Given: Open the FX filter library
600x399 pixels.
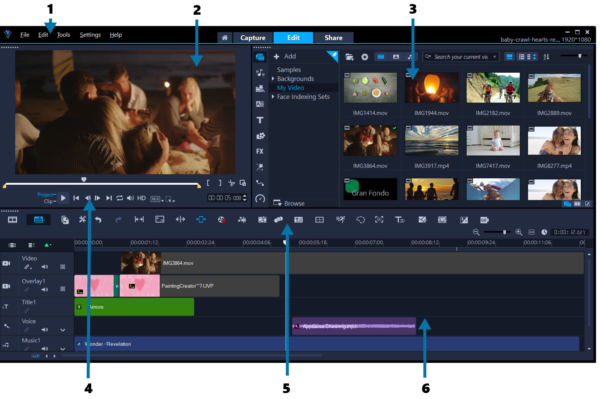Looking at the screenshot, I should pos(260,151).
